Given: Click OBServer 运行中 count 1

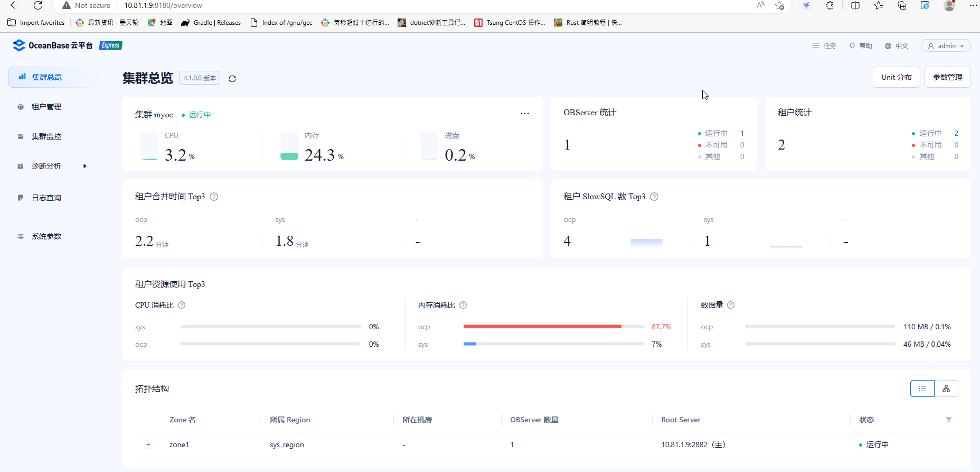Looking at the screenshot, I should pos(742,133).
